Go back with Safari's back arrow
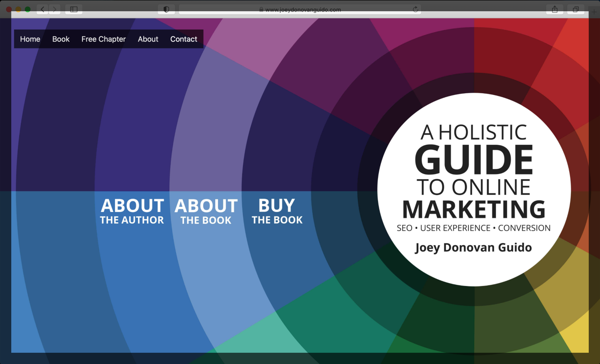Image resolution: width=600 pixels, height=364 pixels. tap(42, 9)
